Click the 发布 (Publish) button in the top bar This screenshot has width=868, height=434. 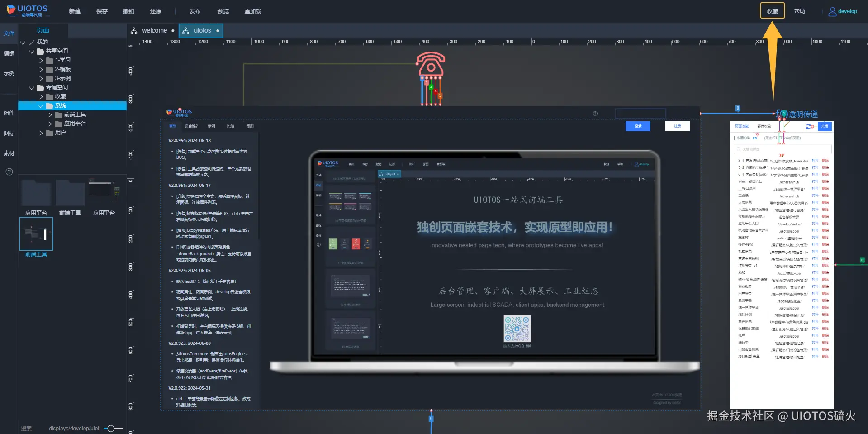[195, 11]
